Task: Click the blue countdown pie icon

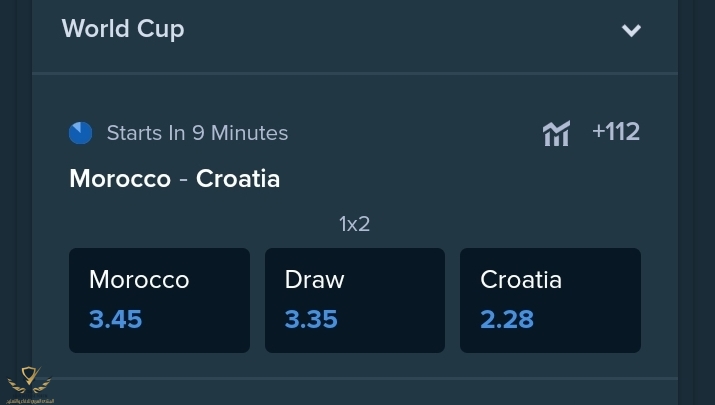Action: [x=80, y=133]
